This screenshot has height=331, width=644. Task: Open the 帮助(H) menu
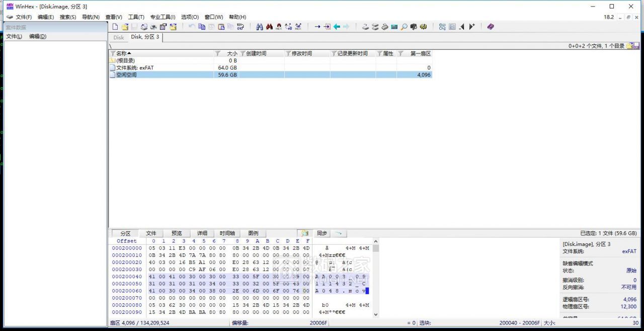point(237,17)
